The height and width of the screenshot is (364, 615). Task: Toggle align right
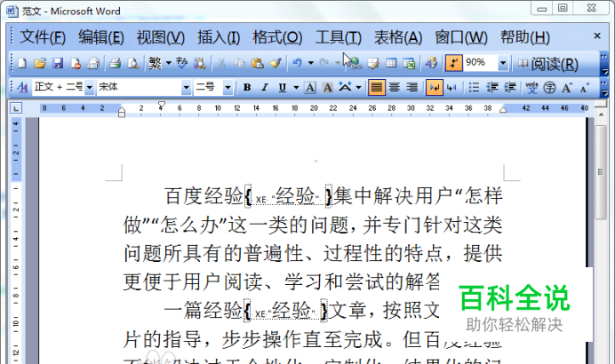tap(411, 87)
